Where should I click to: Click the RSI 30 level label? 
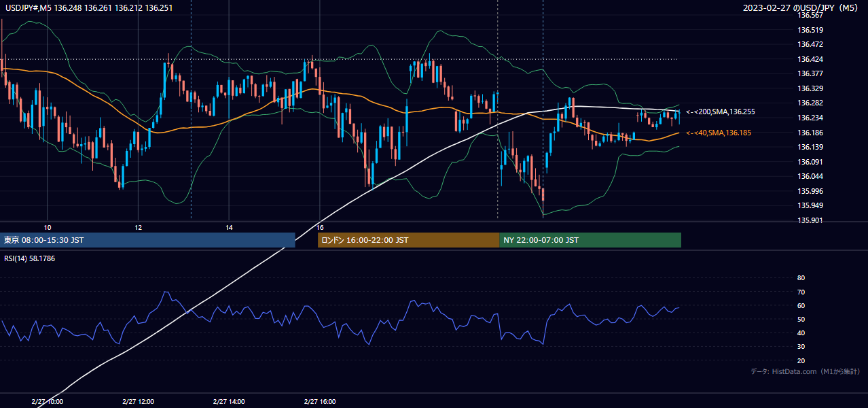801,347
